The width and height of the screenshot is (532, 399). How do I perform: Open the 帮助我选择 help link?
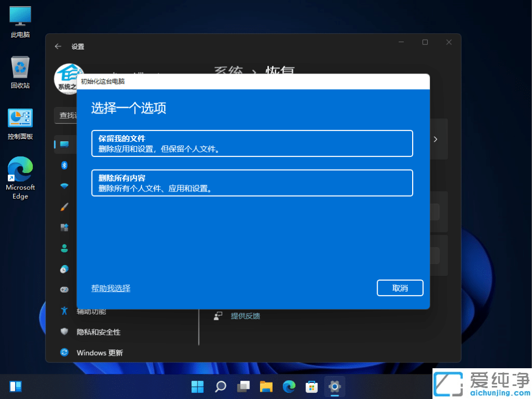click(x=110, y=287)
